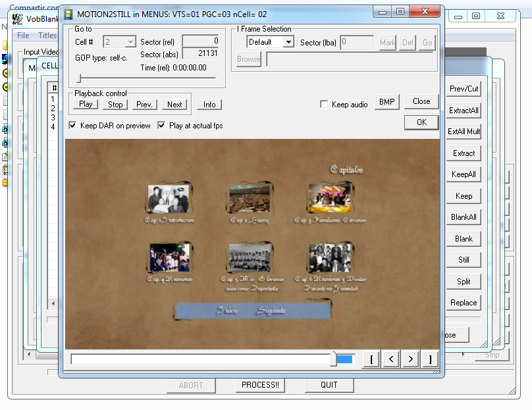Set end marker with ] button
This screenshot has height=410, width=532.
pyautogui.click(x=430, y=359)
